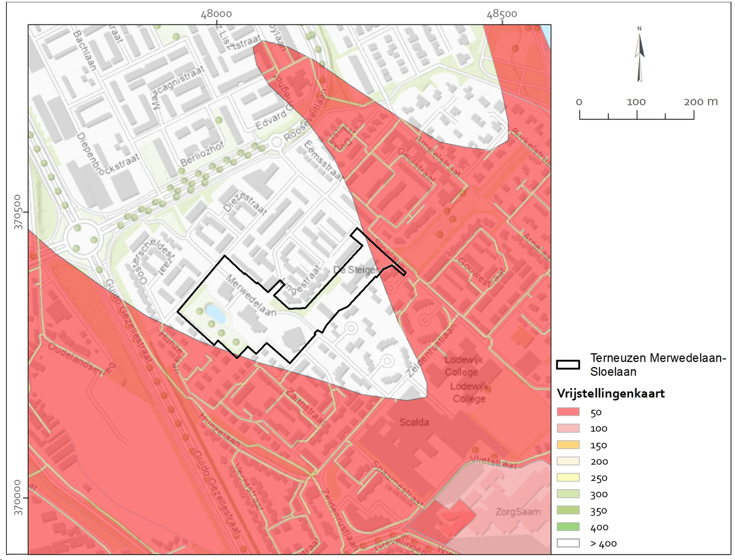The height and width of the screenshot is (560, 735).
Task: Click the black outline legend symbol for Terneuzen Merwedelaan-Sloelaan
Action: click(x=568, y=365)
